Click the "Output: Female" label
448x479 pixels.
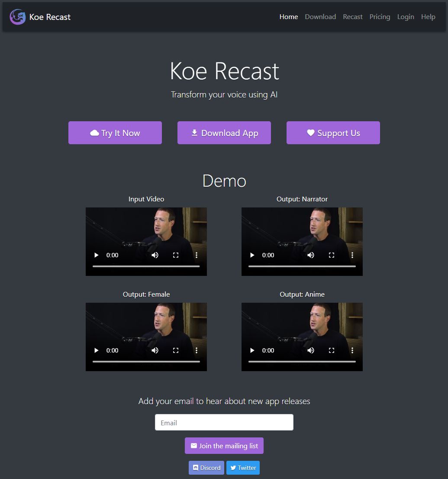[x=146, y=295]
